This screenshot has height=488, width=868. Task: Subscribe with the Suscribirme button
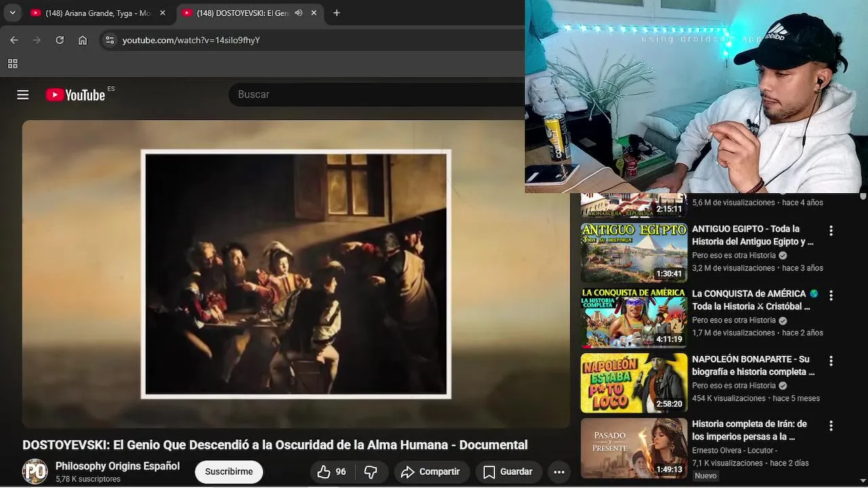pyautogui.click(x=229, y=472)
